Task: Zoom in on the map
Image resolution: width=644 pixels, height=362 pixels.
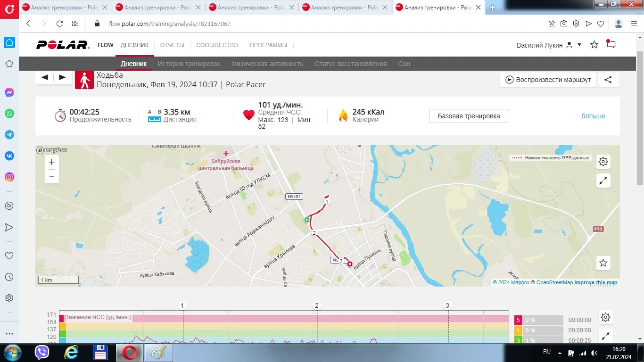Action: pyautogui.click(x=52, y=162)
